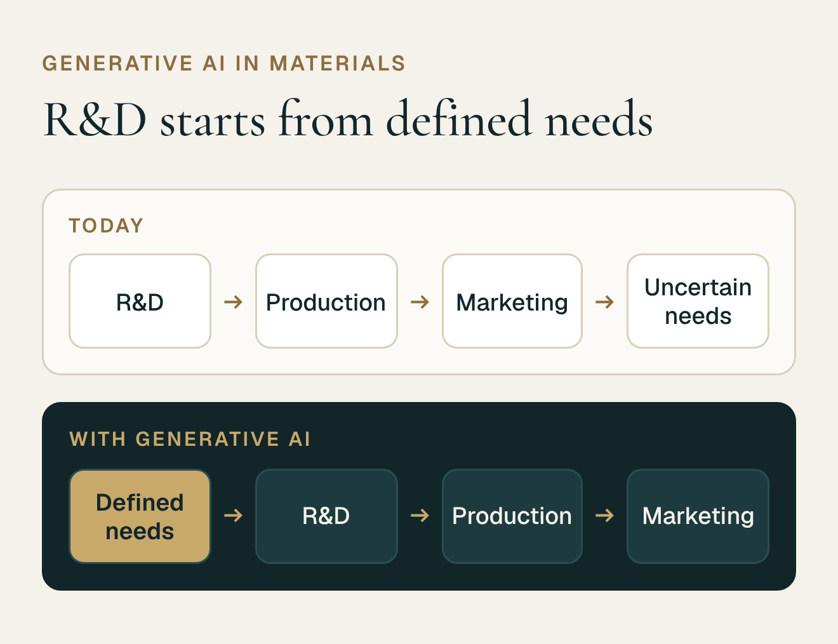Select the Production box under Today

[x=326, y=301]
